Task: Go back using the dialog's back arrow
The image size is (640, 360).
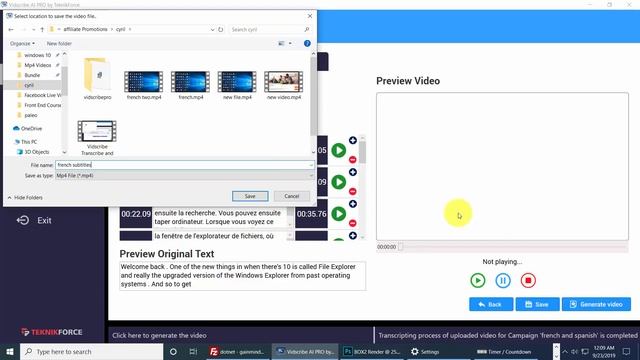Action: (x=11, y=29)
